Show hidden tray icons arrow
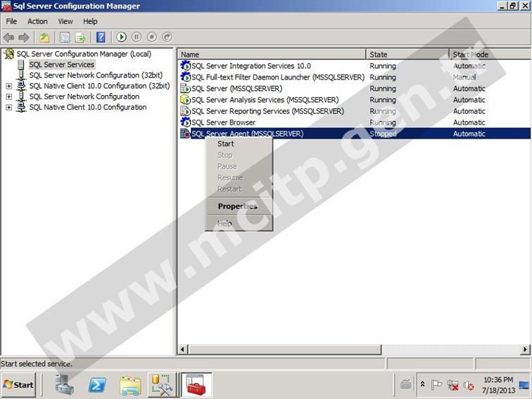The image size is (532, 399). point(423,384)
